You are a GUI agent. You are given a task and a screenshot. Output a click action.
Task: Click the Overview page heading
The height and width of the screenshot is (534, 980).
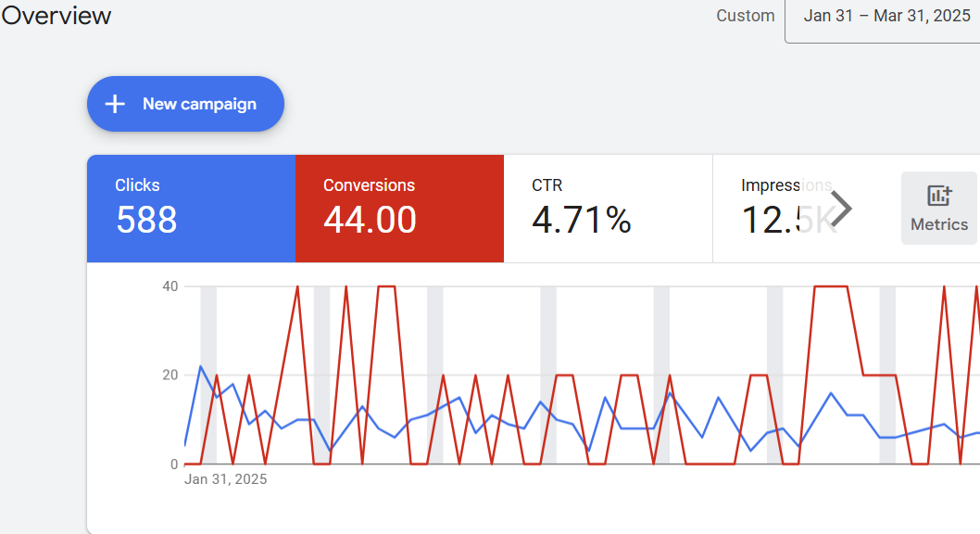tap(57, 16)
